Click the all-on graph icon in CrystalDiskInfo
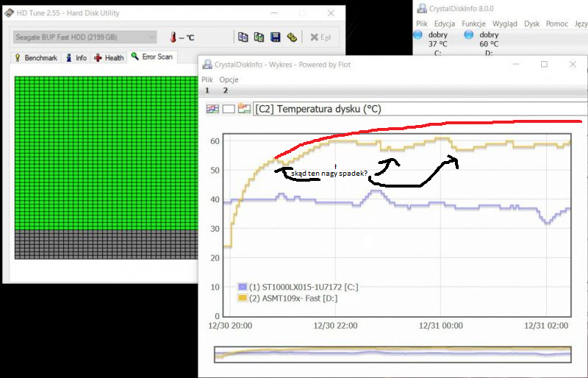The width and height of the screenshot is (588, 378). (x=212, y=109)
